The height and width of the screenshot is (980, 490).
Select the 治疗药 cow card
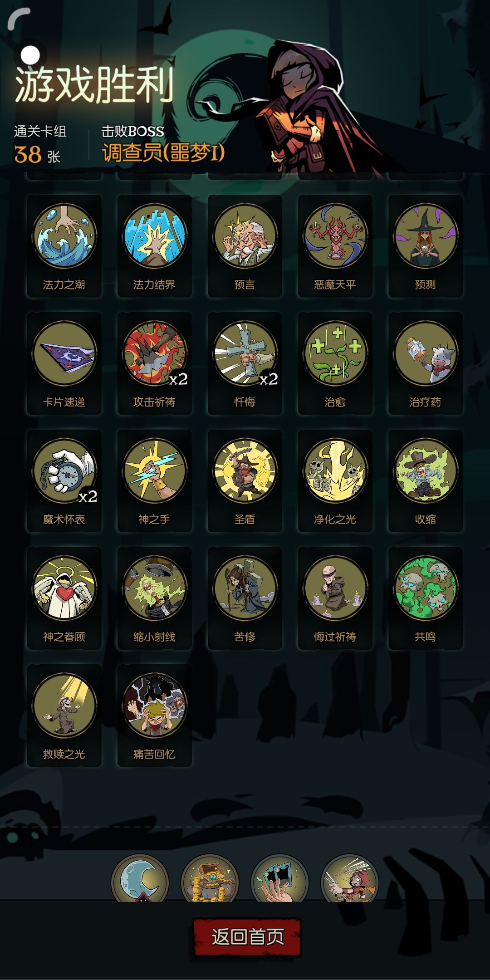426,363
